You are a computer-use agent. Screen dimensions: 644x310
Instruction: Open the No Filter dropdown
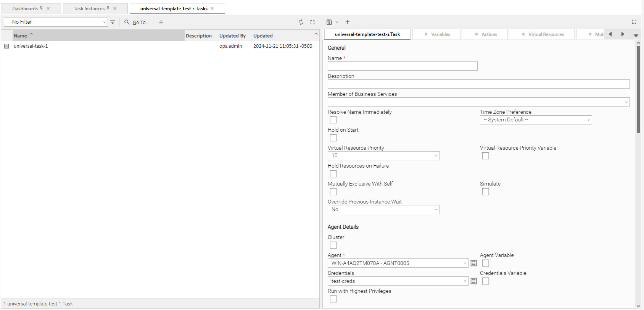click(x=56, y=22)
